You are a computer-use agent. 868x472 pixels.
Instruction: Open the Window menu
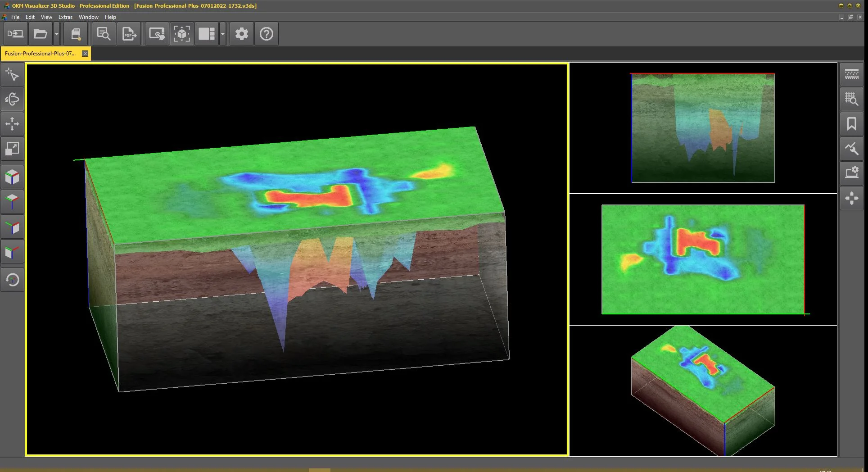[89, 17]
